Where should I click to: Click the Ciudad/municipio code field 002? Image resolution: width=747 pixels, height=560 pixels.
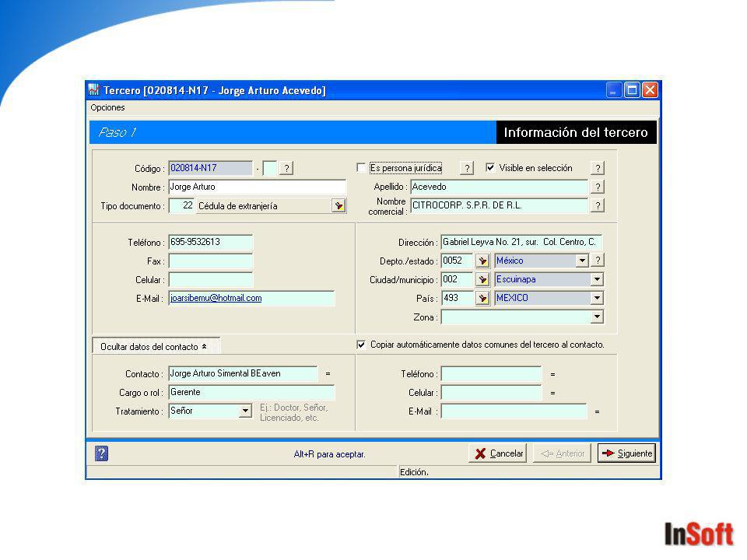pyautogui.click(x=457, y=279)
